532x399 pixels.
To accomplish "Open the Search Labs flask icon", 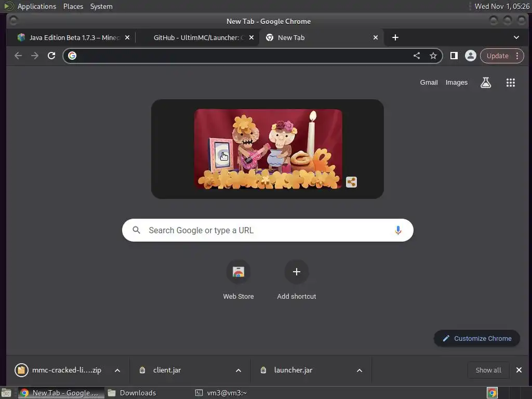I will pyautogui.click(x=486, y=83).
